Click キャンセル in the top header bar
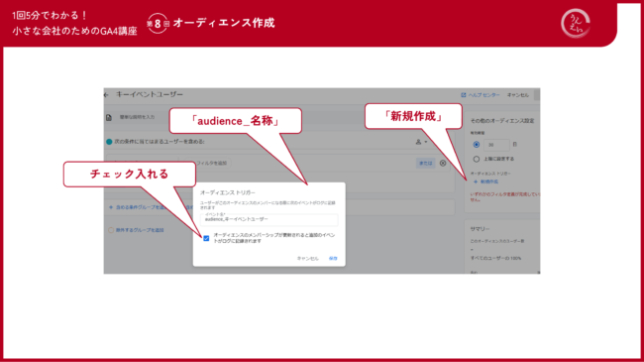The image size is (644, 362). (x=517, y=95)
